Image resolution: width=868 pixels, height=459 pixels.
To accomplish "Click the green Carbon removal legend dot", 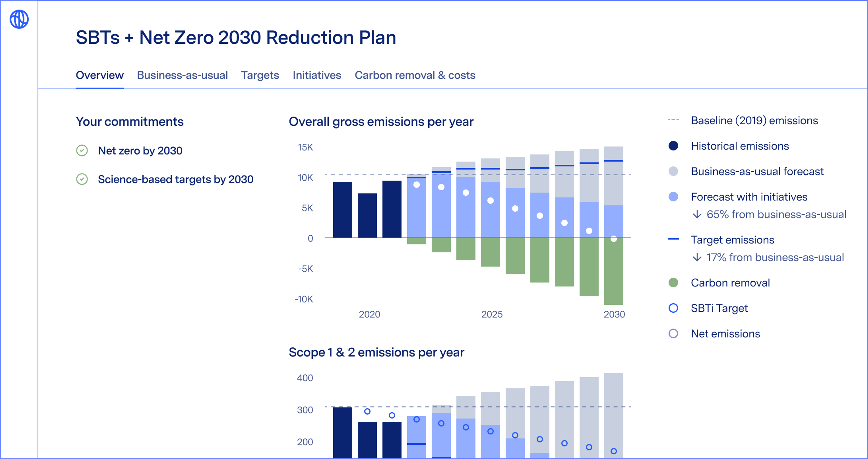I will (673, 283).
